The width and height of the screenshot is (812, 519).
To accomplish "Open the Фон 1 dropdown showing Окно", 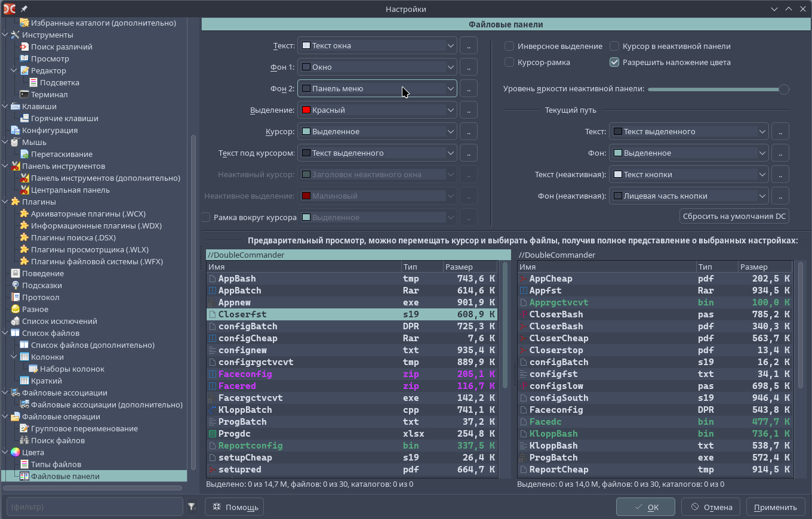I will point(377,67).
